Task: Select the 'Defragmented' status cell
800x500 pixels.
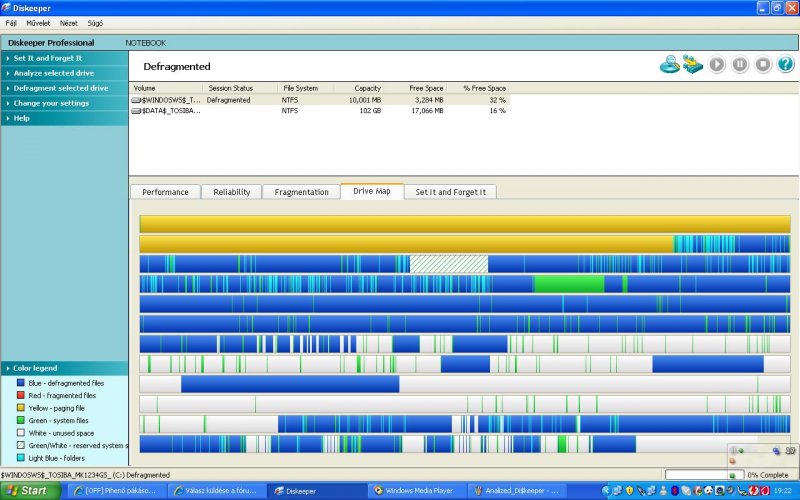Action: click(x=229, y=100)
